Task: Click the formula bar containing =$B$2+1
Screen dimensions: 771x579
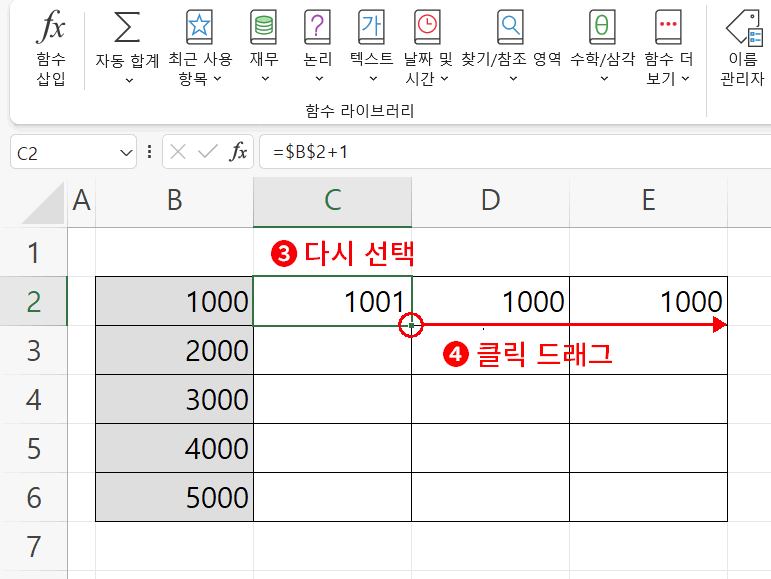Action: pyautogui.click(x=515, y=152)
